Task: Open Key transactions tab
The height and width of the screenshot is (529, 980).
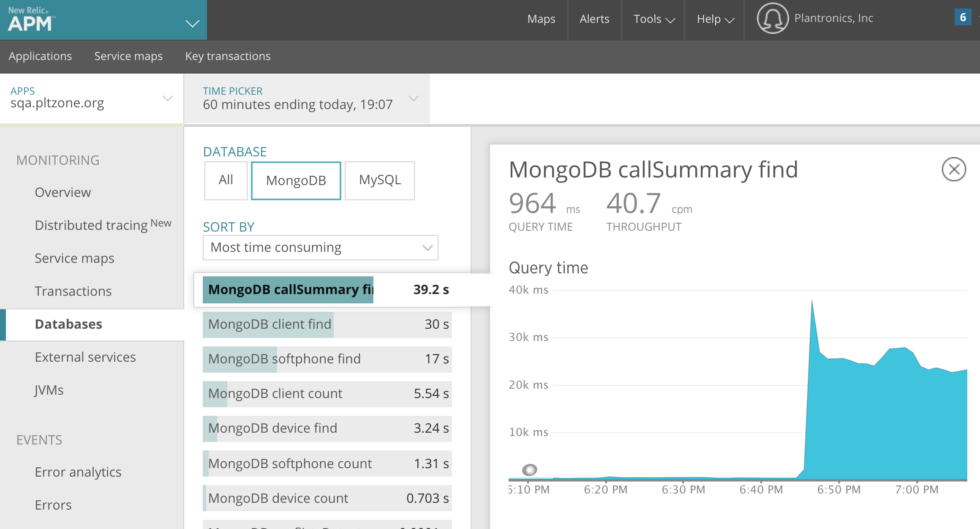Action: click(228, 56)
